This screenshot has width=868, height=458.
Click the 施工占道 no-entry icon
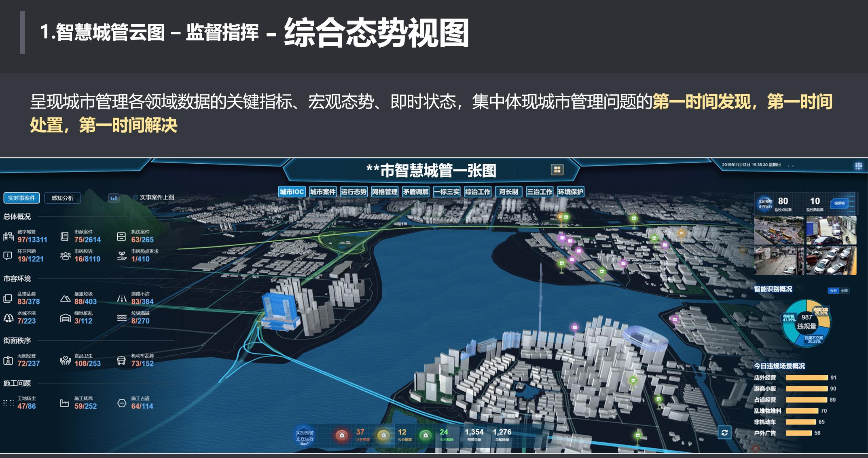tap(122, 403)
